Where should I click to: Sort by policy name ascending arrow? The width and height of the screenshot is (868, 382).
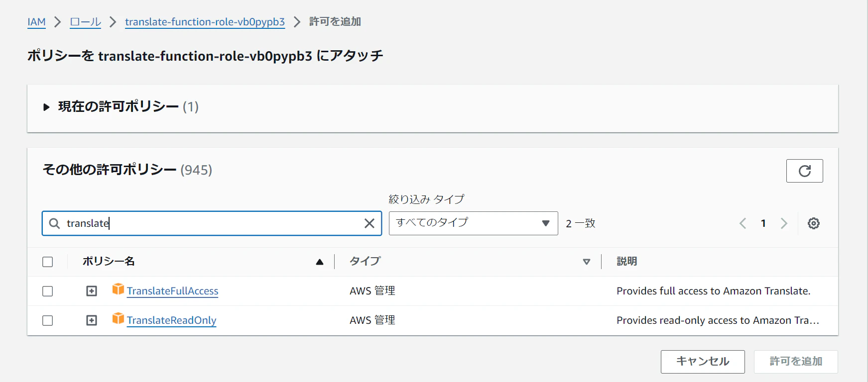tap(320, 262)
